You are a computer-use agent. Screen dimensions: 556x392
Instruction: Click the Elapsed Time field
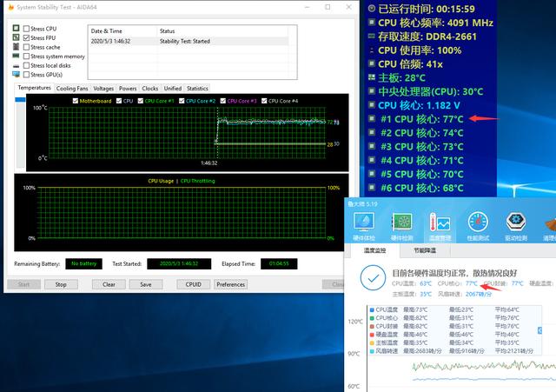[x=279, y=263]
